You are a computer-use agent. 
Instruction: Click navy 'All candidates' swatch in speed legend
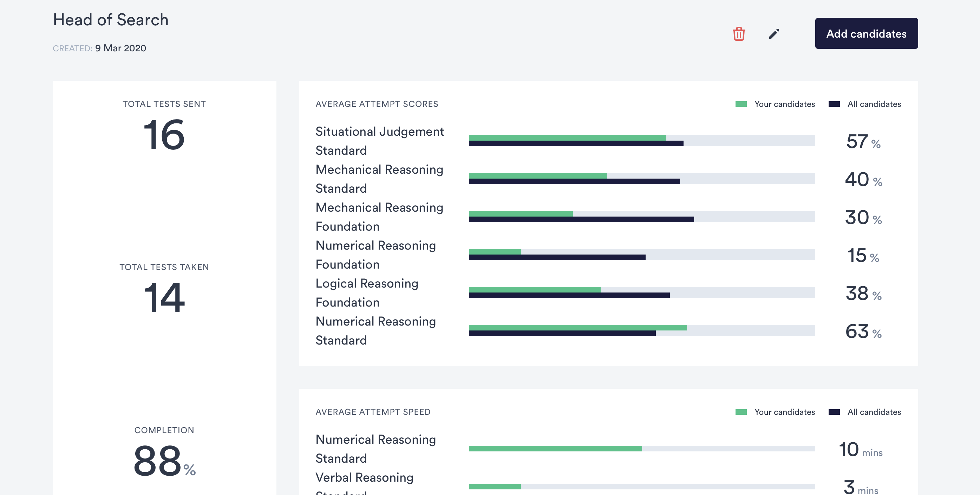[834, 412]
